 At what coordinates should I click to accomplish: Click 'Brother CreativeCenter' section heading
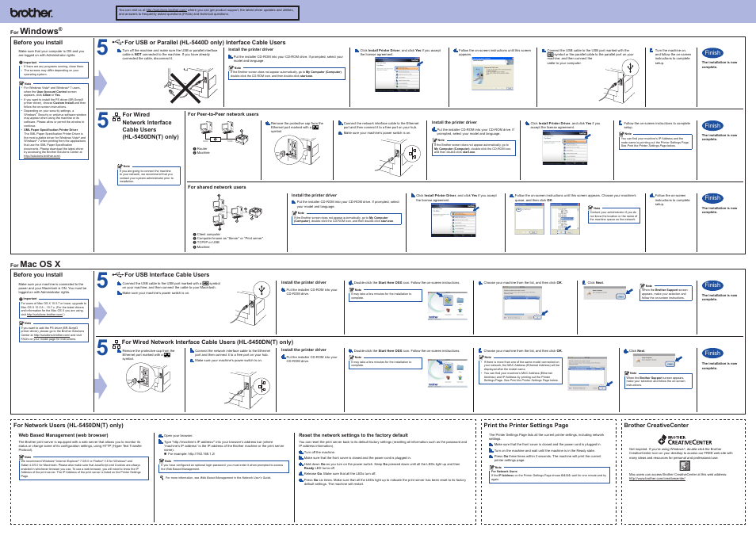(656, 426)
